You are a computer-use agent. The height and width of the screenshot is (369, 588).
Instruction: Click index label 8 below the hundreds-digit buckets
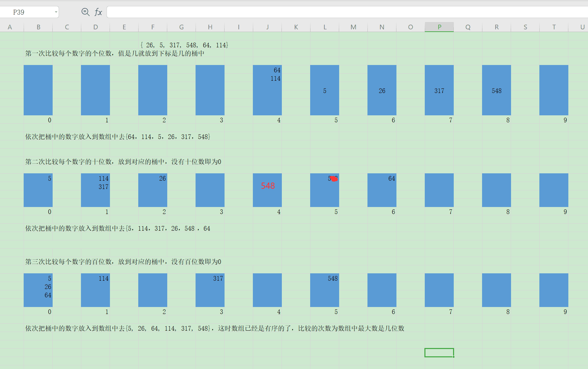click(508, 312)
